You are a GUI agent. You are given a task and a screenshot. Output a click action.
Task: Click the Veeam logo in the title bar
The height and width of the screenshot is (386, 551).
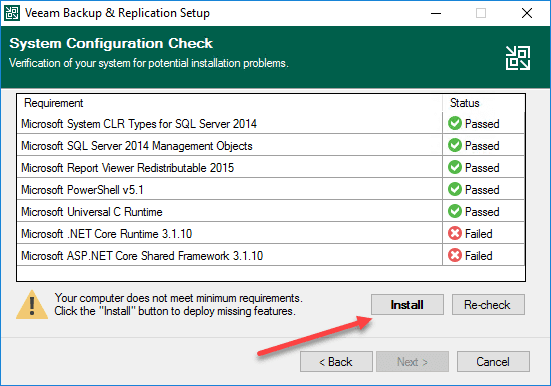[12, 13]
